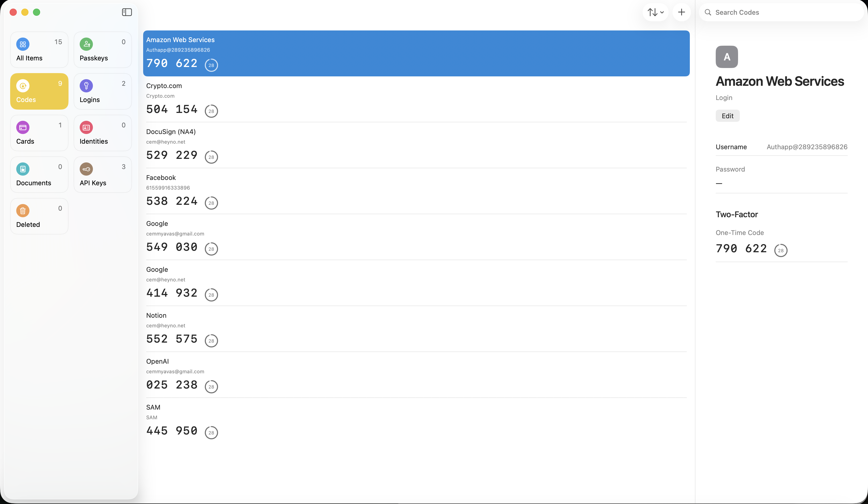Toggle the sidebar visibility icon
868x504 pixels.
(x=127, y=12)
